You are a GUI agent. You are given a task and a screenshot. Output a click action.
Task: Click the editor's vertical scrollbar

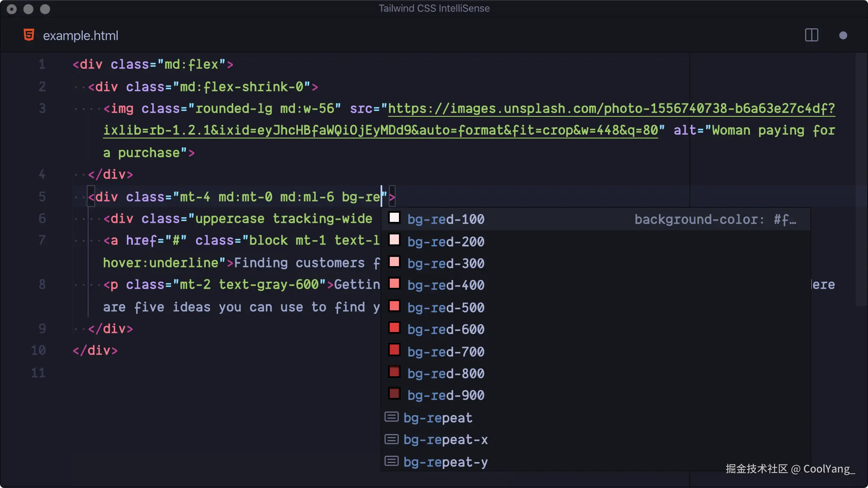click(x=861, y=179)
